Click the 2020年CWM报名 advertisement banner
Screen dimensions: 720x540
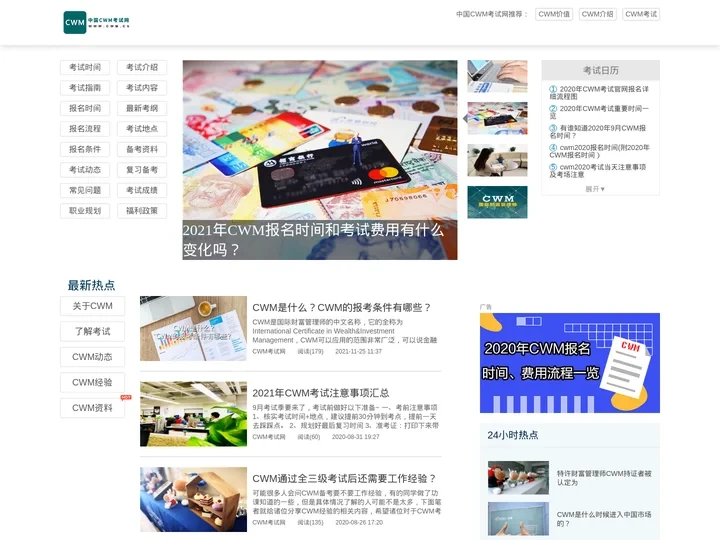coord(570,363)
